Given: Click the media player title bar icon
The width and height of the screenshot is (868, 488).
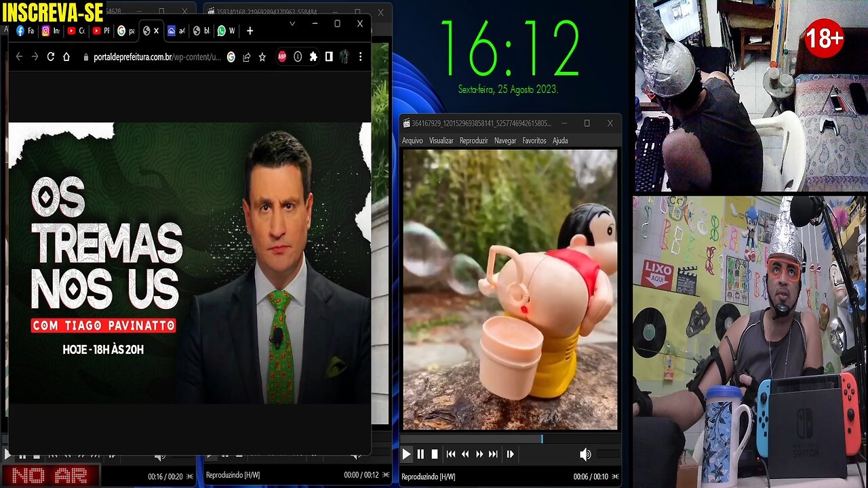Looking at the screenshot, I should tap(406, 123).
